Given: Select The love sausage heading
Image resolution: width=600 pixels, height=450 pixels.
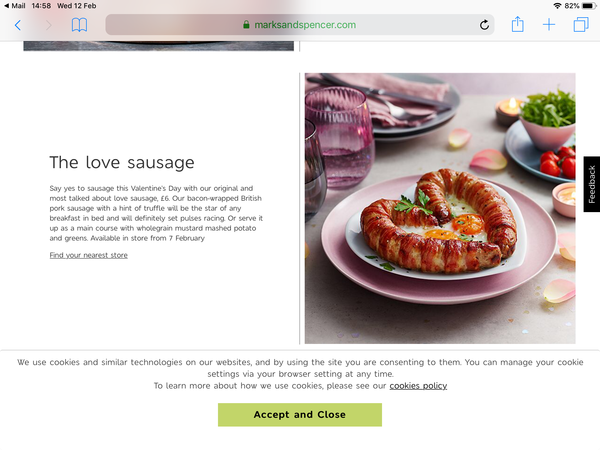Looking at the screenshot, I should (122, 163).
